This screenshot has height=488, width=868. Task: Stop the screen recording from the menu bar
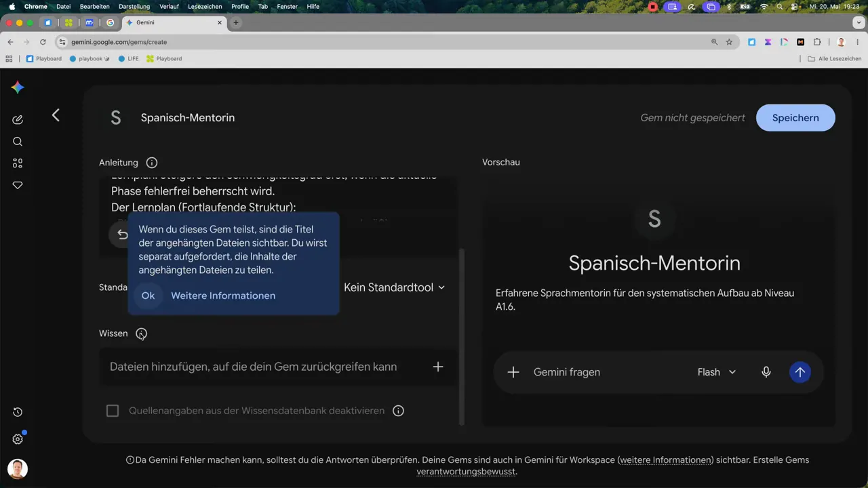[653, 6]
